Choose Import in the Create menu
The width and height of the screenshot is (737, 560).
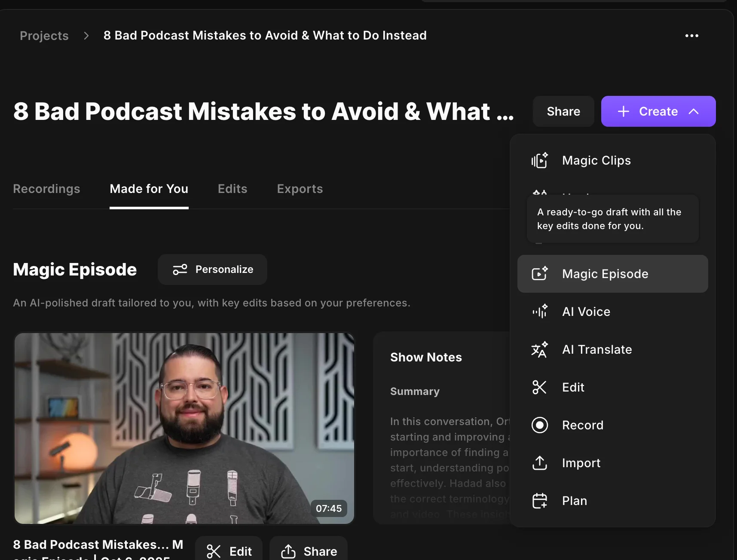[581, 463]
